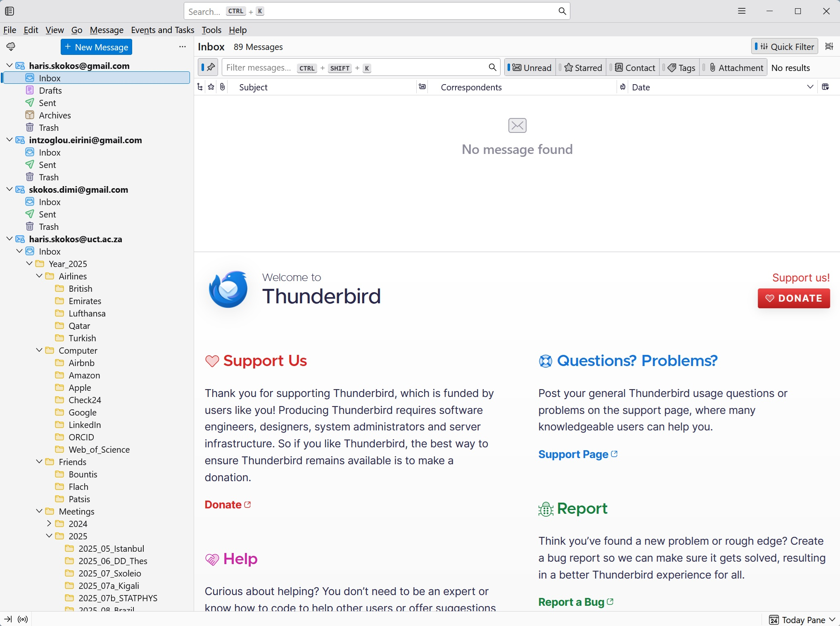840x626 pixels.
Task: Collapse the Friends folder
Action: 39,461
